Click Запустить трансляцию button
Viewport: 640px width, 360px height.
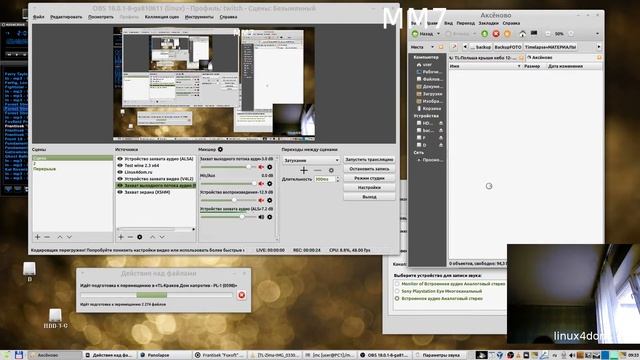[x=369, y=160]
